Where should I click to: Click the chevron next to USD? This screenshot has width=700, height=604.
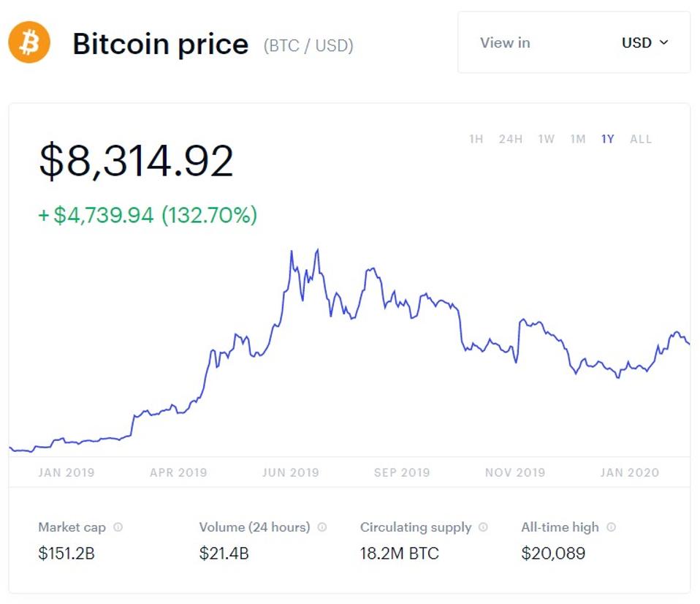coord(664,42)
